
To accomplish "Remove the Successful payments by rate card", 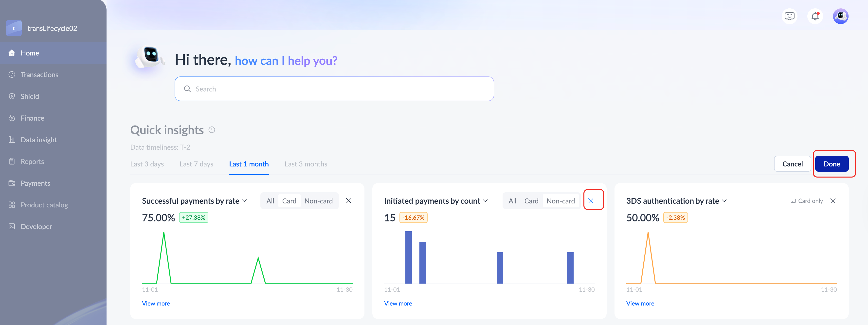I will tap(348, 201).
